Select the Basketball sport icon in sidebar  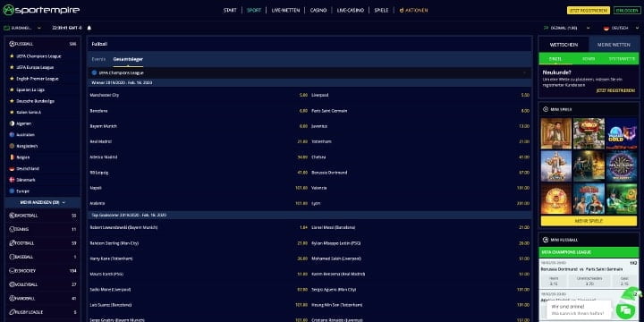(13, 216)
